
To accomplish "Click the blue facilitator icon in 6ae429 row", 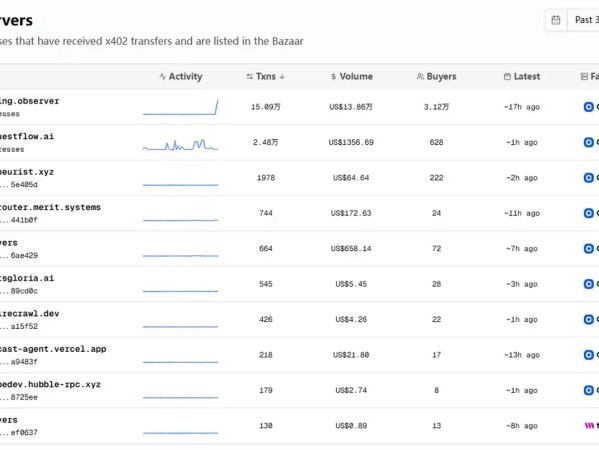I will pos(588,249).
